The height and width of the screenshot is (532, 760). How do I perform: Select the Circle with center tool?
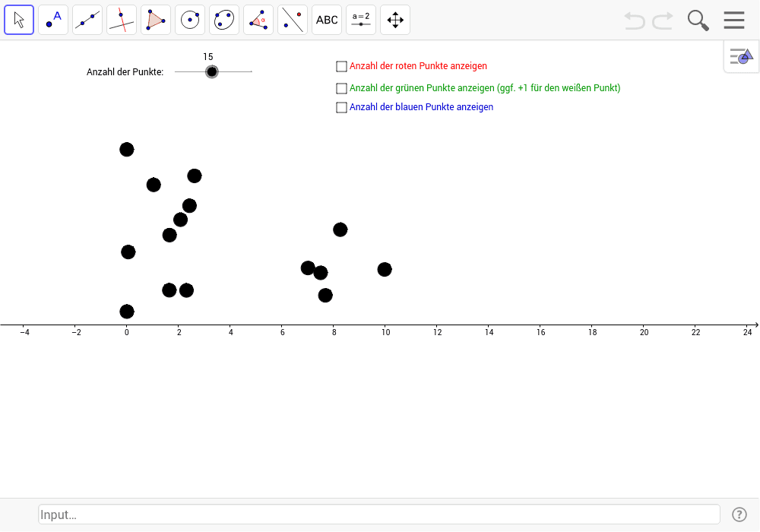point(190,20)
